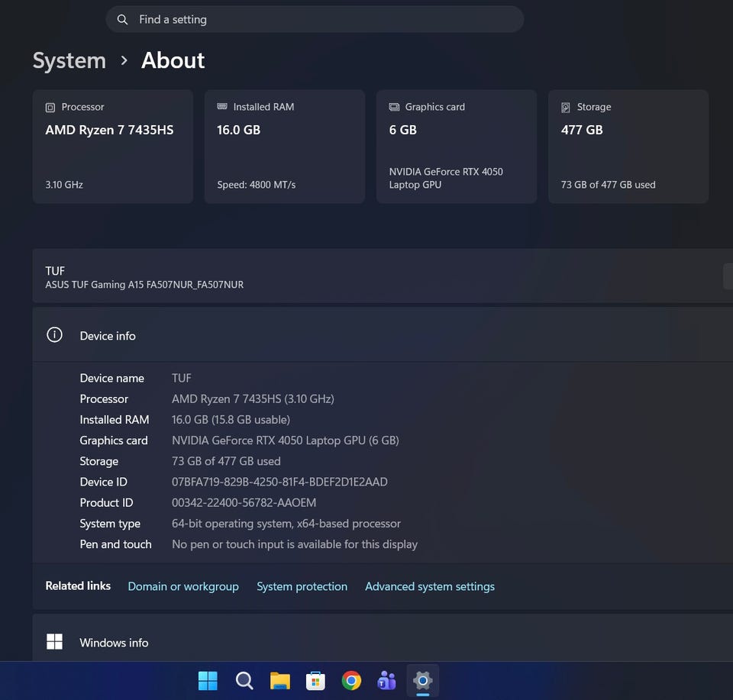This screenshot has height=700, width=733.
Task: Click 73 GB of 477 GB used on Storage card
Action: 609,185
